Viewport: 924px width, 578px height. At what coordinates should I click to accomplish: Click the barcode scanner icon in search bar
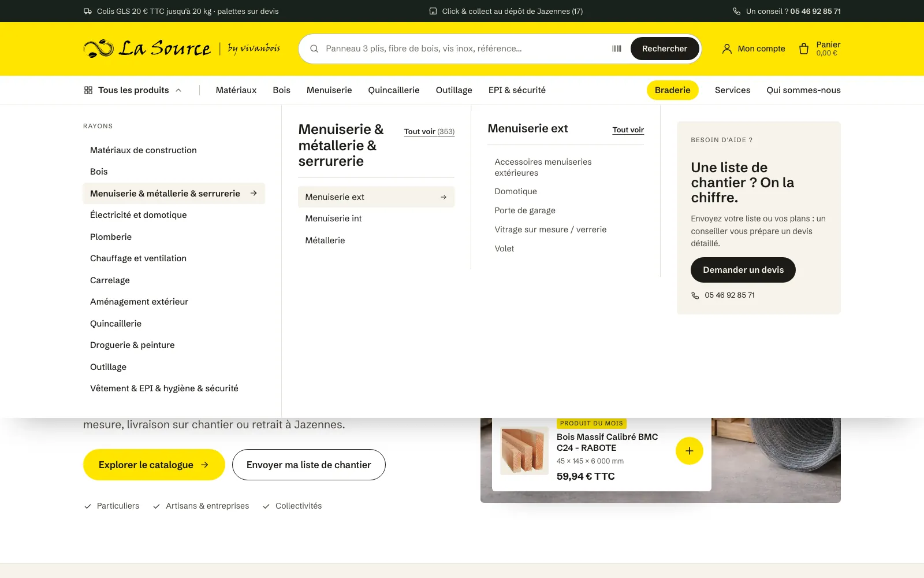point(617,49)
